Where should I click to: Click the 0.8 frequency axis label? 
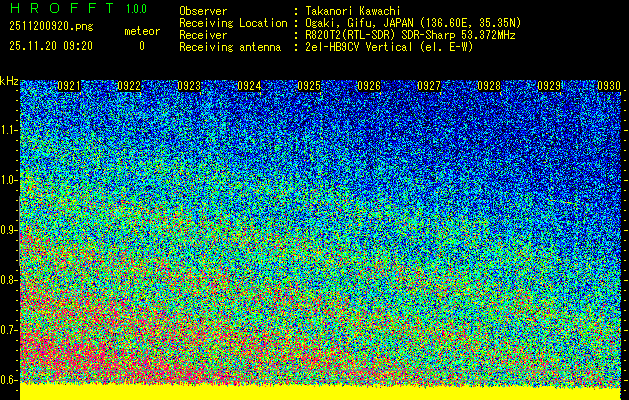pyautogui.click(x=8, y=280)
